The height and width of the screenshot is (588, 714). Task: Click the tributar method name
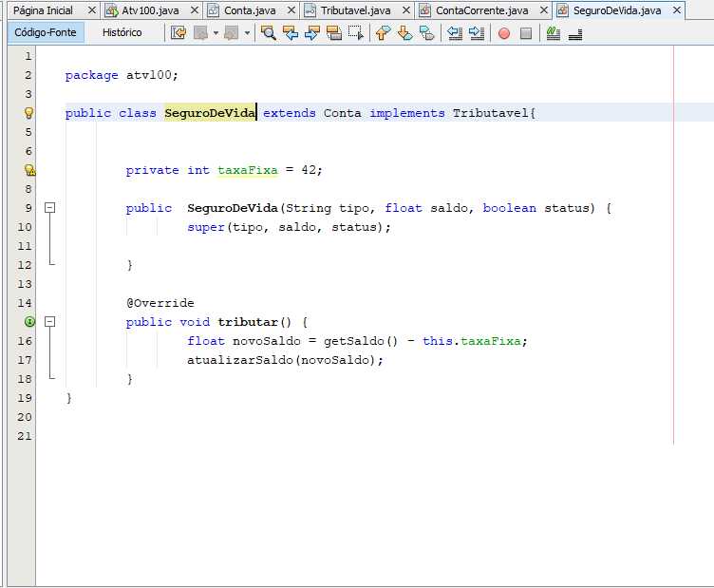click(x=248, y=322)
